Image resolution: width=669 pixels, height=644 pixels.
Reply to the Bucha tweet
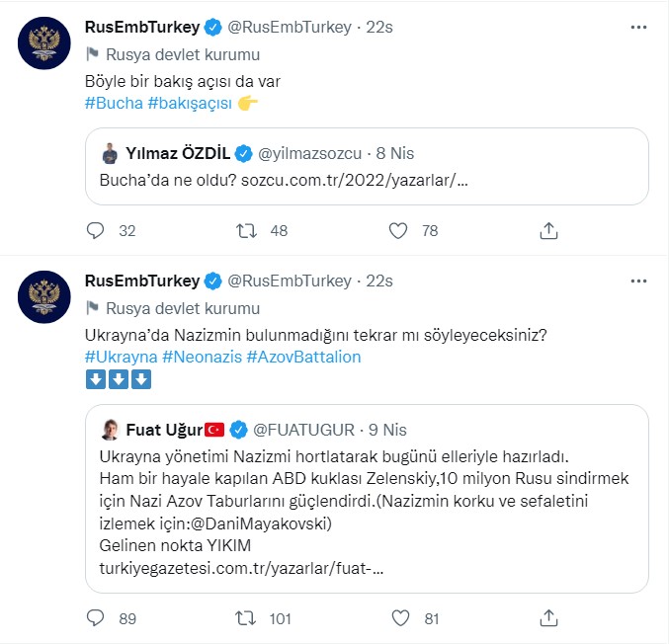tap(96, 231)
